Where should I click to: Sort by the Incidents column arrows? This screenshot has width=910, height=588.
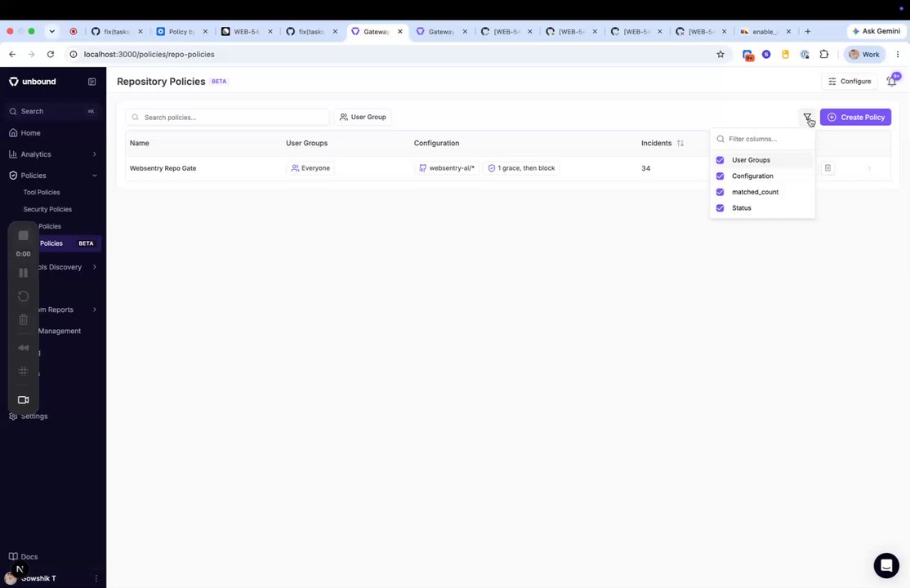[680, 144]
